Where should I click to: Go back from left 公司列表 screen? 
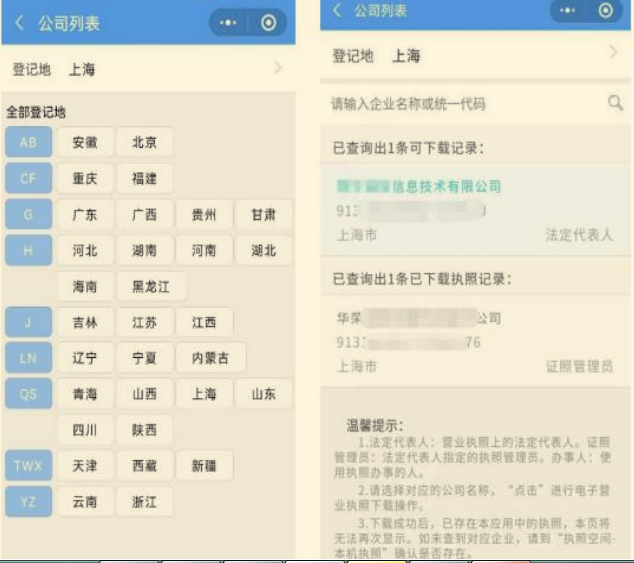(19, 23)
